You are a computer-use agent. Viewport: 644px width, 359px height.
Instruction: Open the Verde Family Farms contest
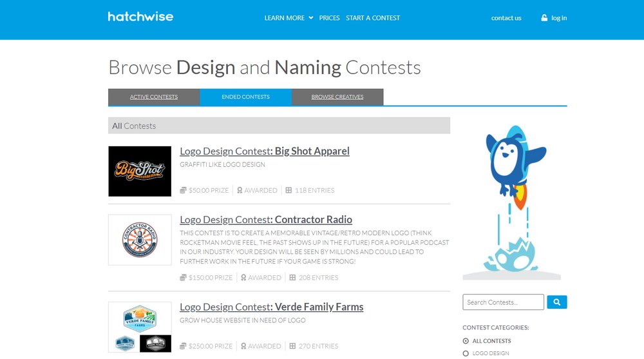click(272, 307)
